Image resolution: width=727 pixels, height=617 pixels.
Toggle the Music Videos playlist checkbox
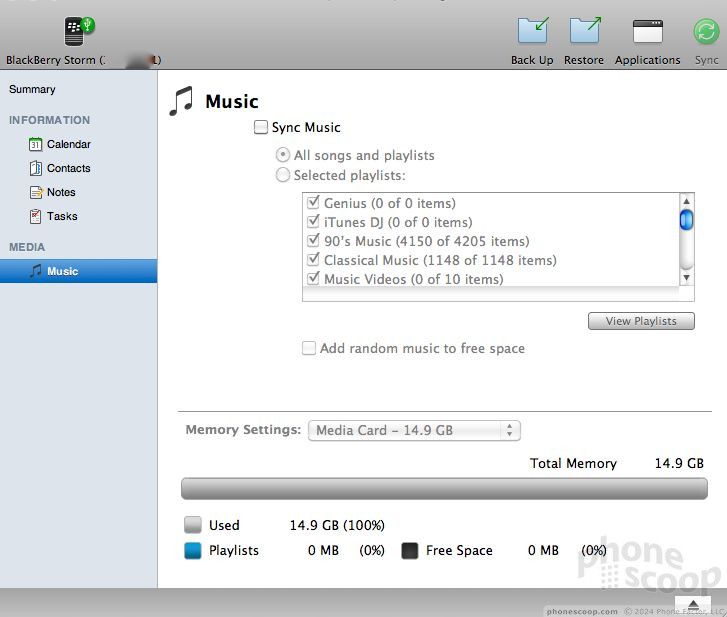(313, 278)
